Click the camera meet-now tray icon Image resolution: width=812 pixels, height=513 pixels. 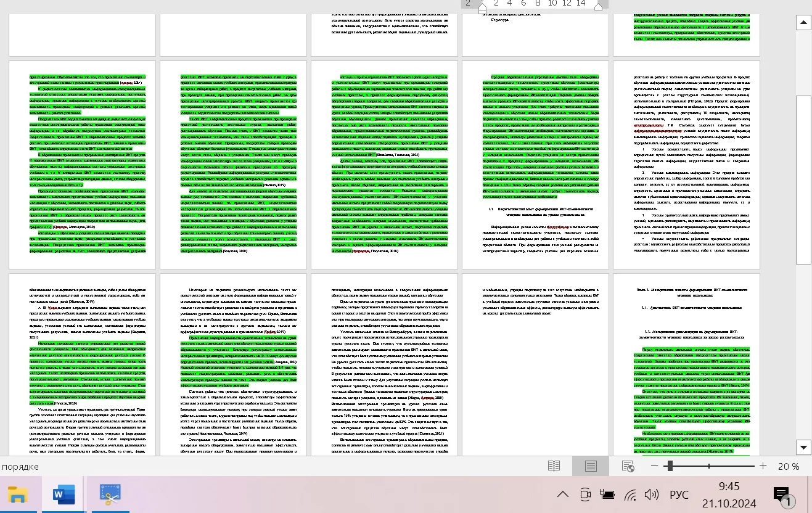[586, 495]
